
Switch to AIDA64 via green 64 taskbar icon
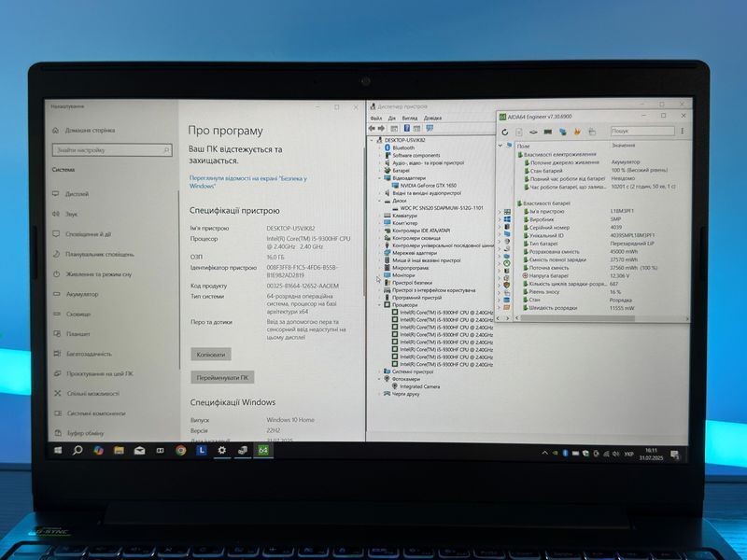tap(263, 450)
